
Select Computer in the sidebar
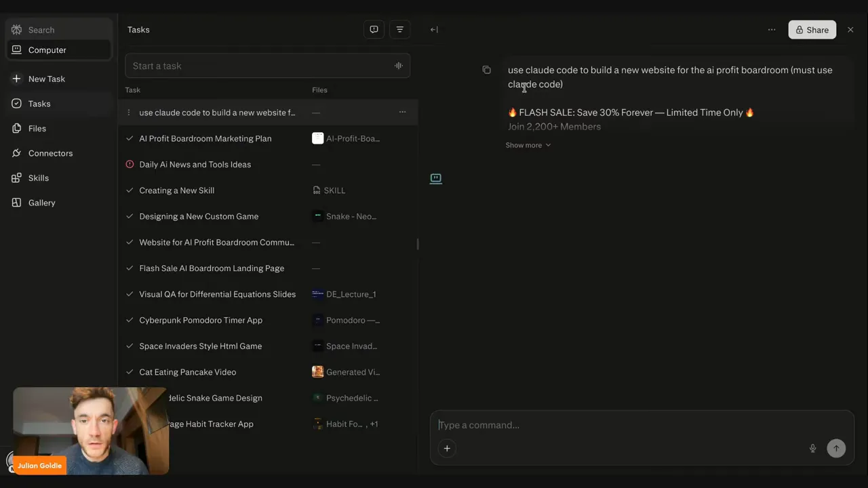58,50
